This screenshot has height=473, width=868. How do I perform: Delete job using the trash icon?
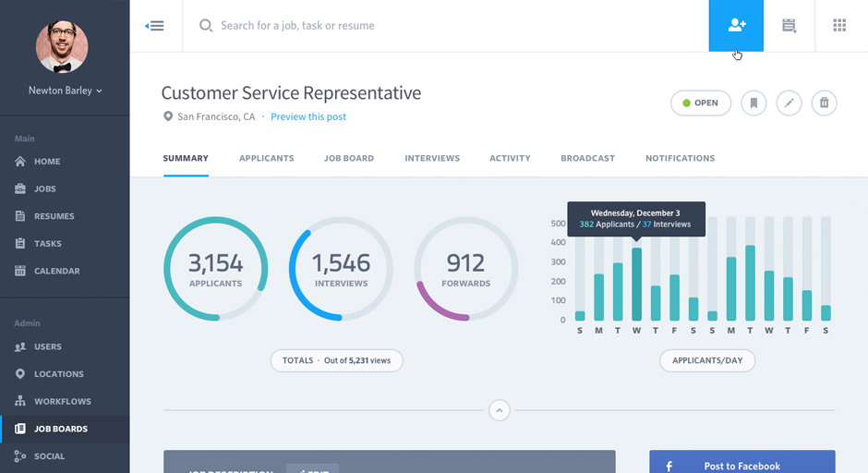(824, 103)
